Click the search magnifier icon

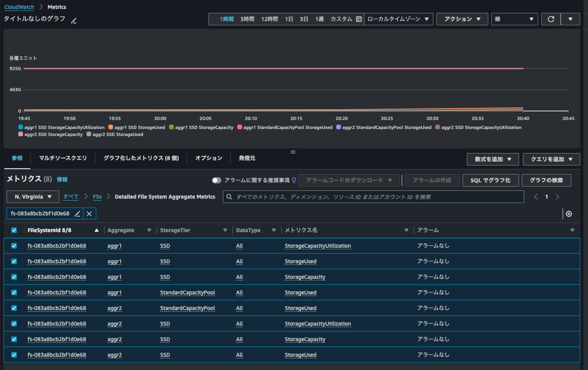click(x=229, y=197)
